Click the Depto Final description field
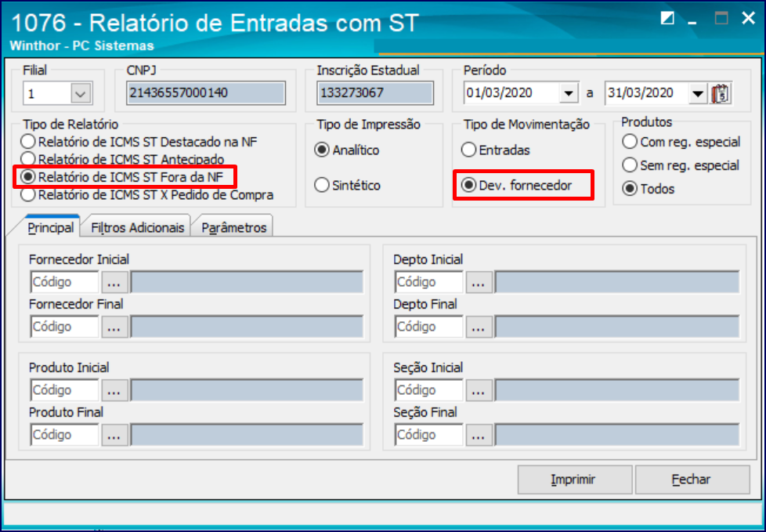Image resolution: width=766 pixels, height=532 pixels. (x=617, y=327)
